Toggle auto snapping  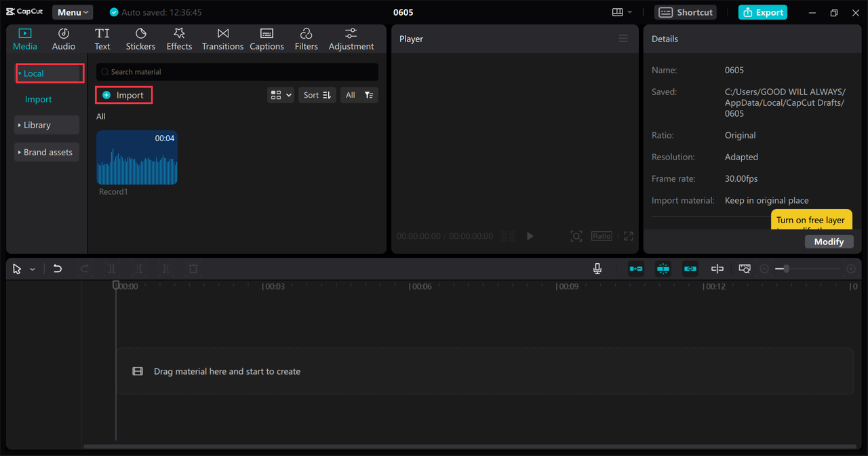[663, 269]
